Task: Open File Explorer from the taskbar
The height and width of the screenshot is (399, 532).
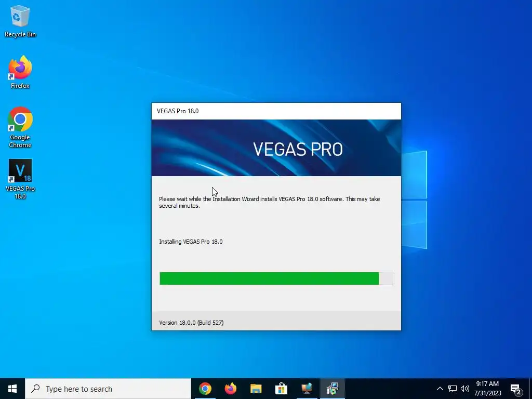Action: (256, 389)
